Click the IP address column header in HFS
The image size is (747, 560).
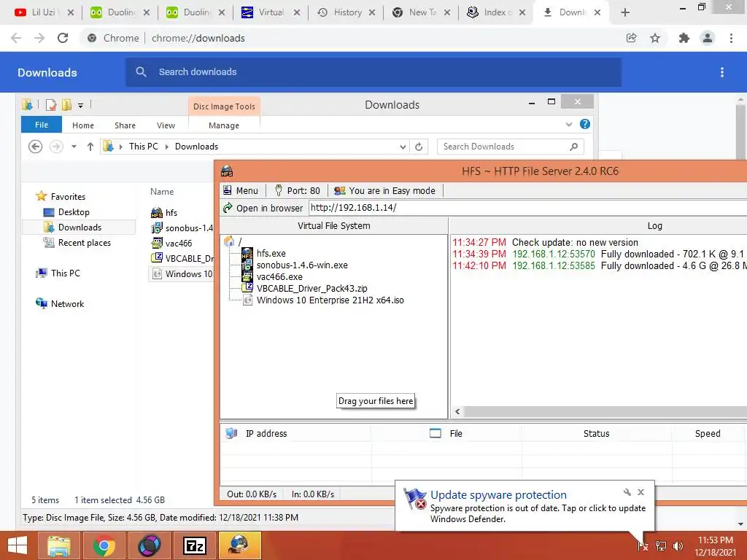click(x=295, y=433)
